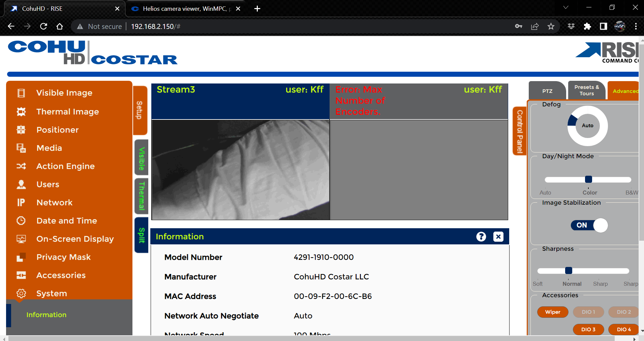The height and width of the screenshot is (341, 644).
Task: Open the Setup side tab
Action: click(x=140, y=110)
